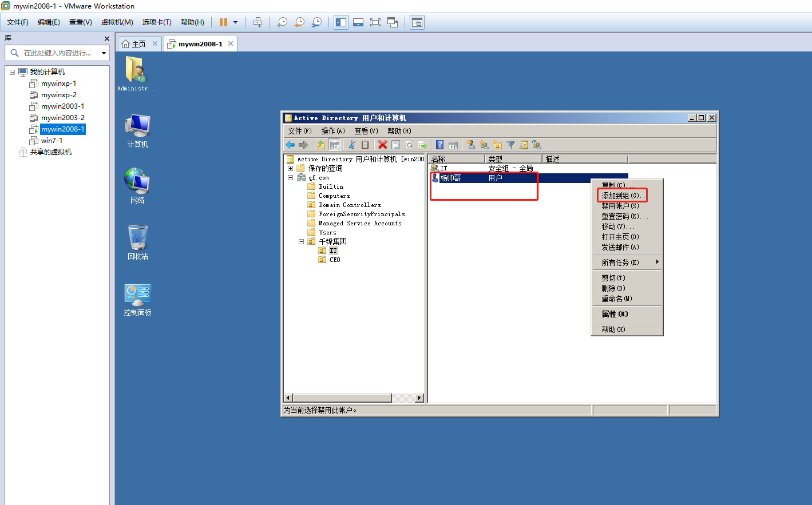The image size is (812, 505).
Task: Open the VMware 选项卡(T) menu
Action: [x=157, y=22]
